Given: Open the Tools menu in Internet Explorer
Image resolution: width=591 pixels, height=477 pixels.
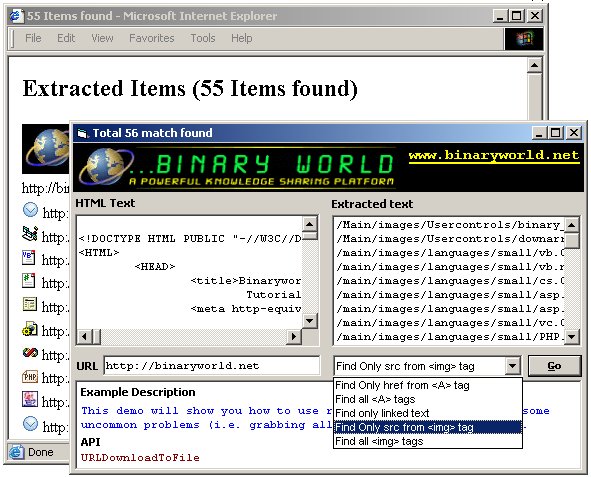Looking at the screenshot, I should (203, 38).
